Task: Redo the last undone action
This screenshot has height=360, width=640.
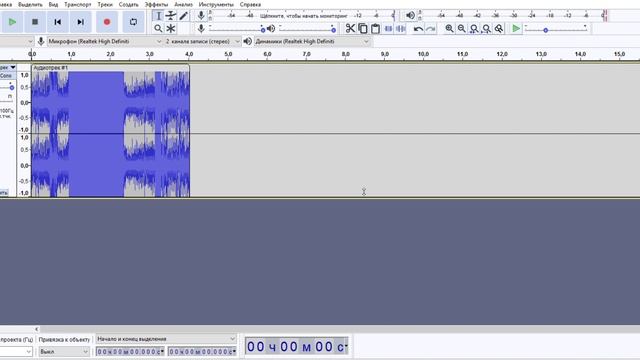Action: tap(431, 29)
